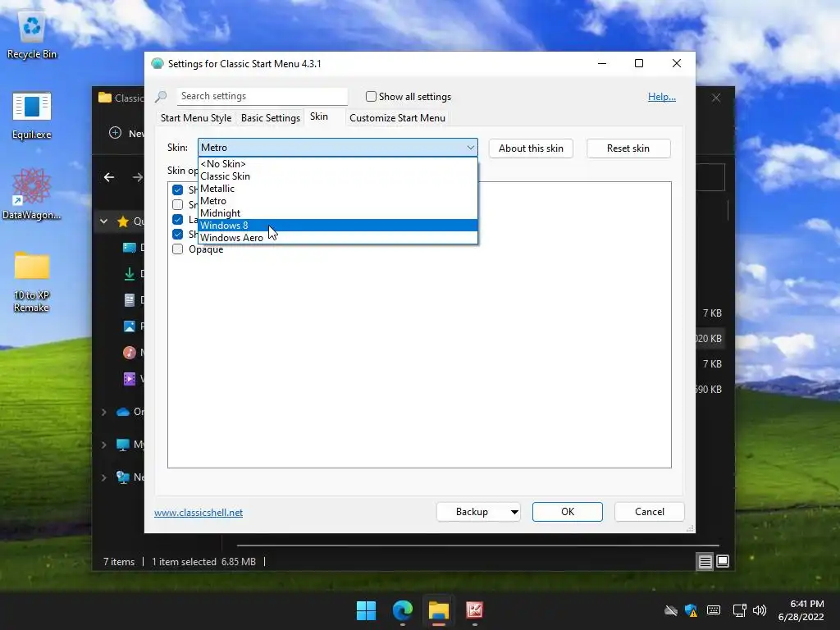Collapse the Skin dropdown using its arrow

point(470,148)
